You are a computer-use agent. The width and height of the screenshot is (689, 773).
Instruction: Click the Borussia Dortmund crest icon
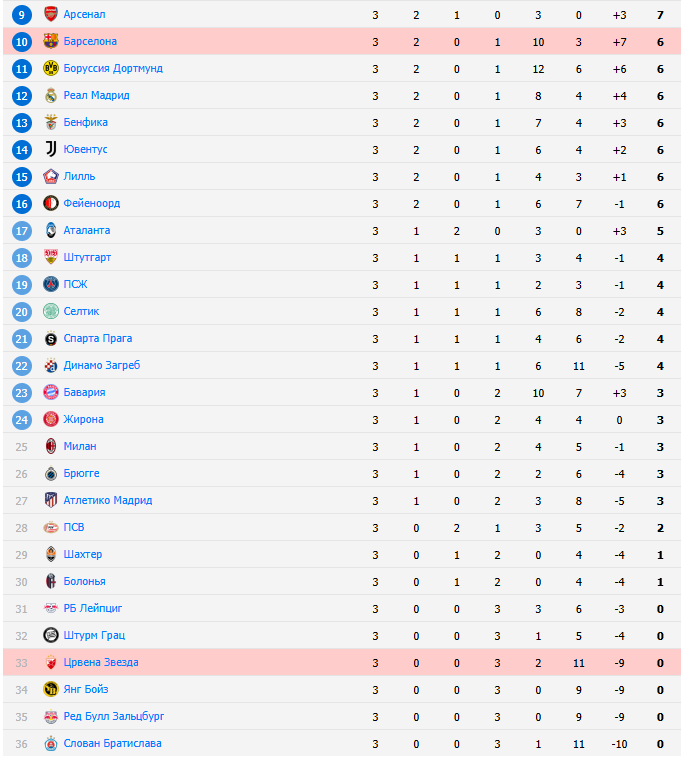51,68
